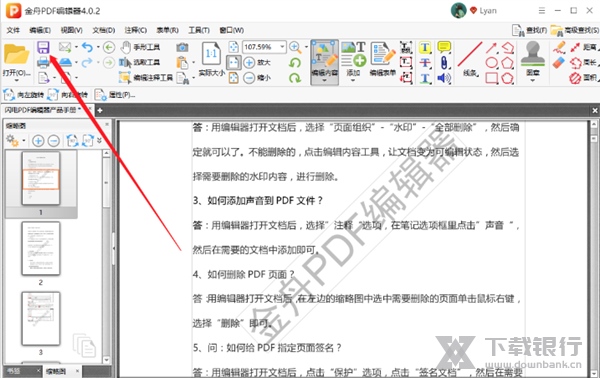This screenshot has height=378, width=600.
Task: Open the Edit Form (编辑表单) tool
Action: 383,59
